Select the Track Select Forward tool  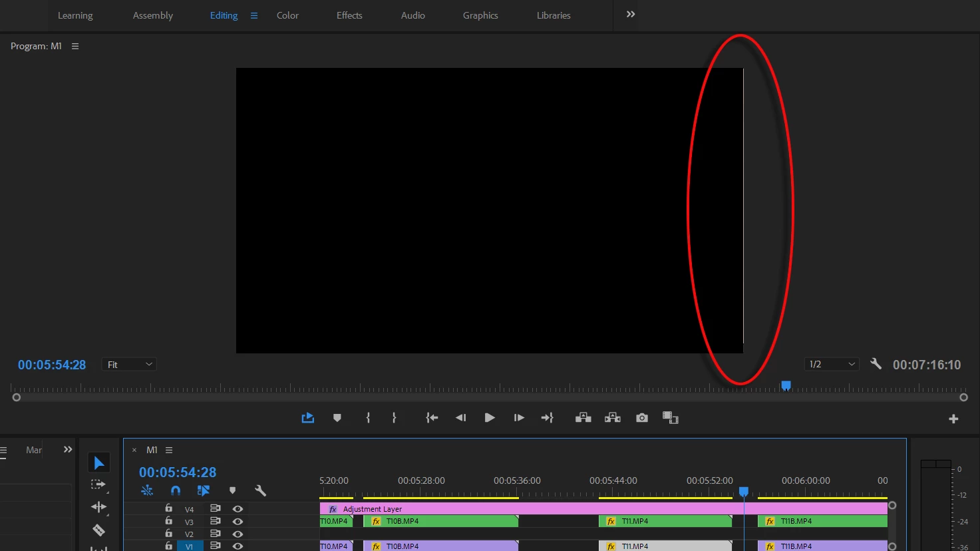pos(98,484)
